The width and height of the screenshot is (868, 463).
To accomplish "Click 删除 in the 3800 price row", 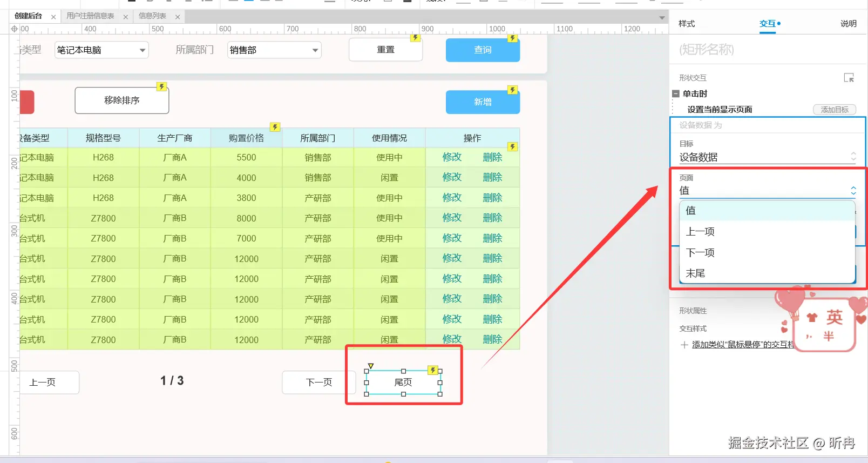I will 492,198.
